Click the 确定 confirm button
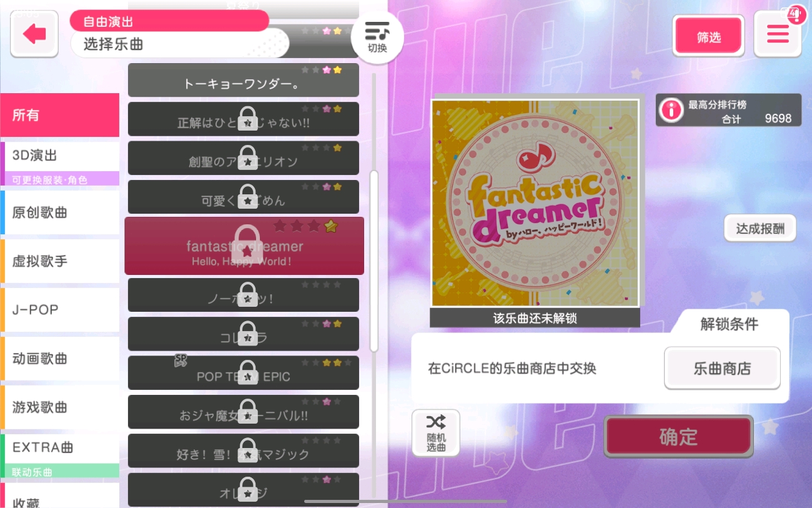Viewport: 812px width, 508px height. coord(678,437)
